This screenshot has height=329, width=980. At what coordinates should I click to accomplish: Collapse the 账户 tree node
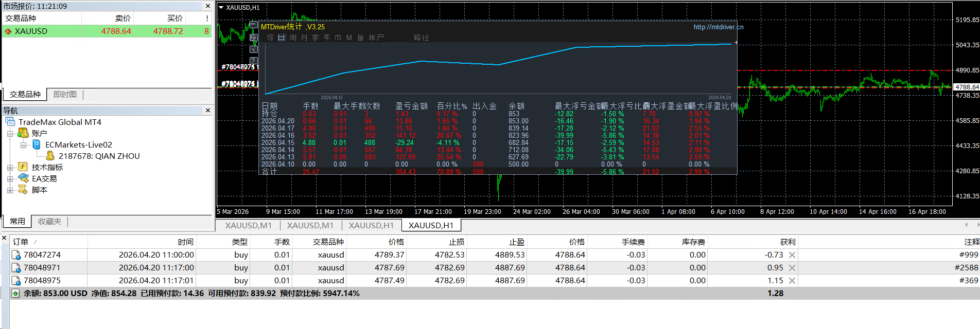10,134
